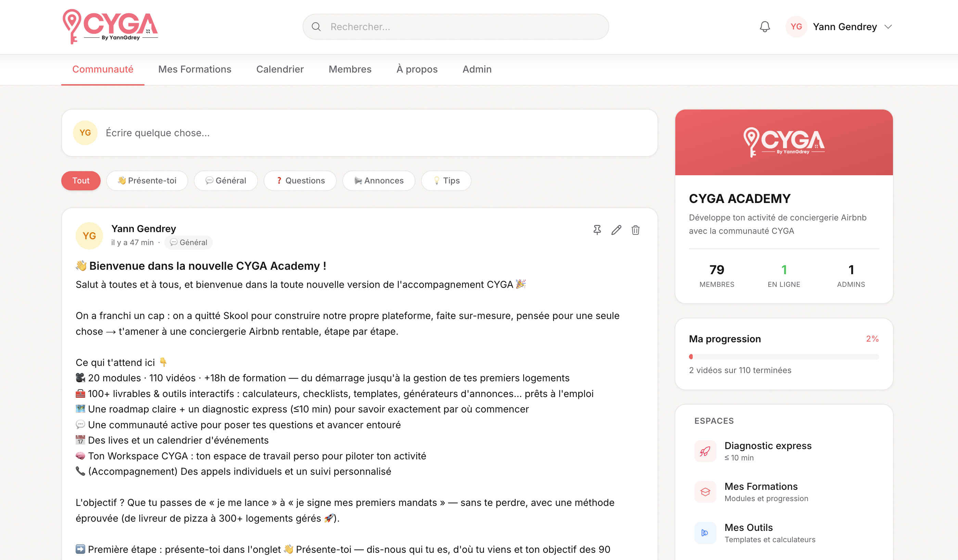The height and width of the screenshot is (560, 958).
Task: Click the YG avatar in the composer box
Action: pyautogui.click(x=85, y=133)
